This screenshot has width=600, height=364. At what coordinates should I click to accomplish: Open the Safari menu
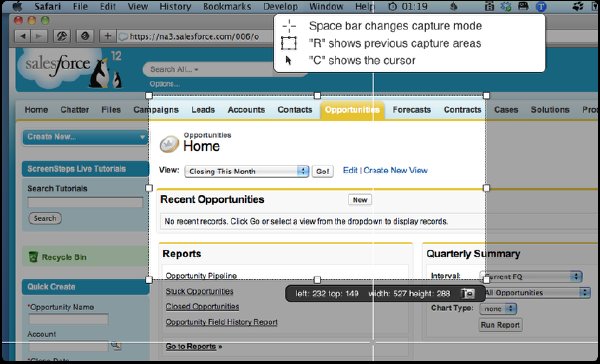[48, 7]
